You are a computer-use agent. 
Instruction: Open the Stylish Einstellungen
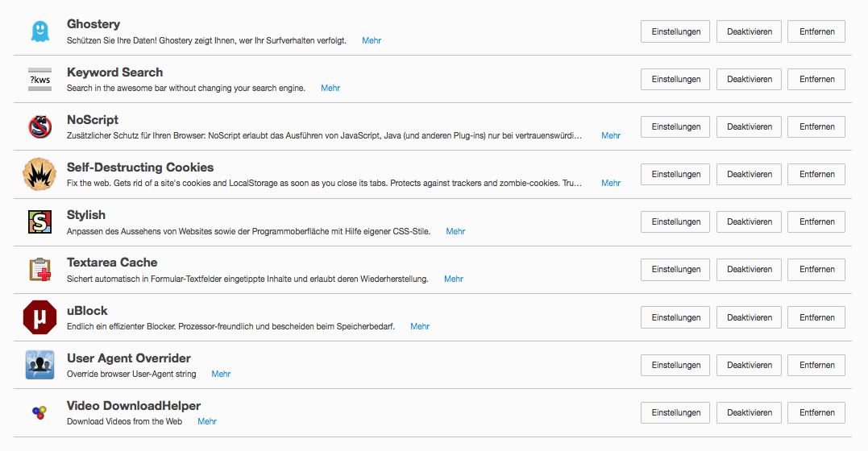(675, 222)
